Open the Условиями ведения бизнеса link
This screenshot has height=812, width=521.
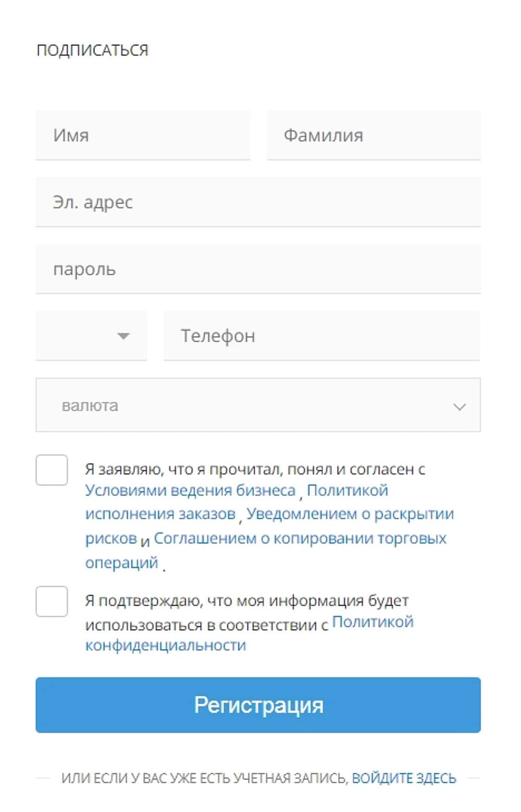point(190,490)
